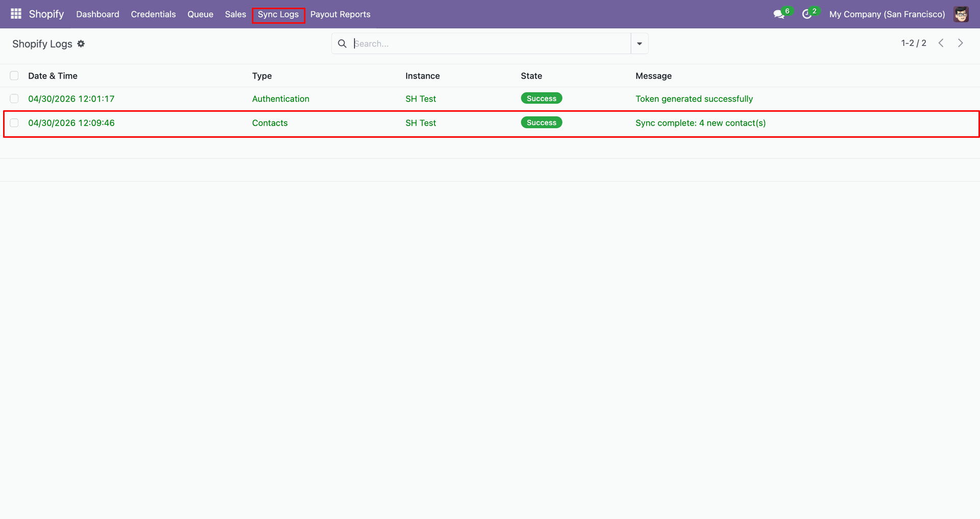Go to the next page arrow

coord(960,43)
